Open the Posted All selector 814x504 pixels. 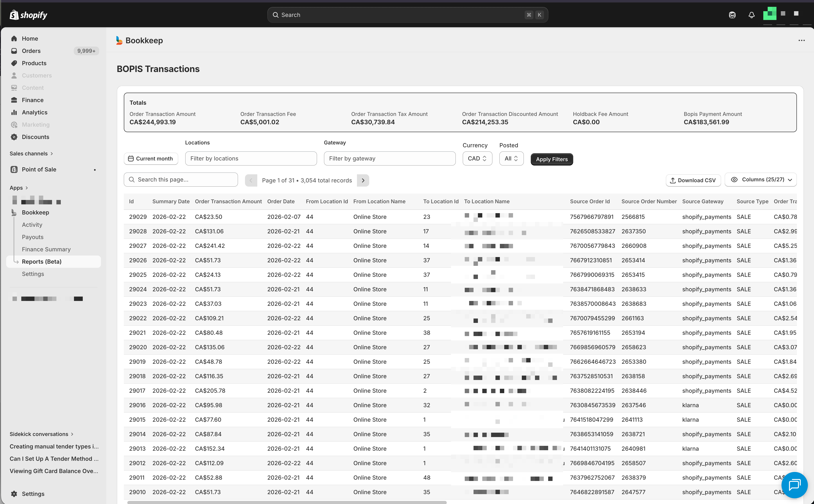511,159
